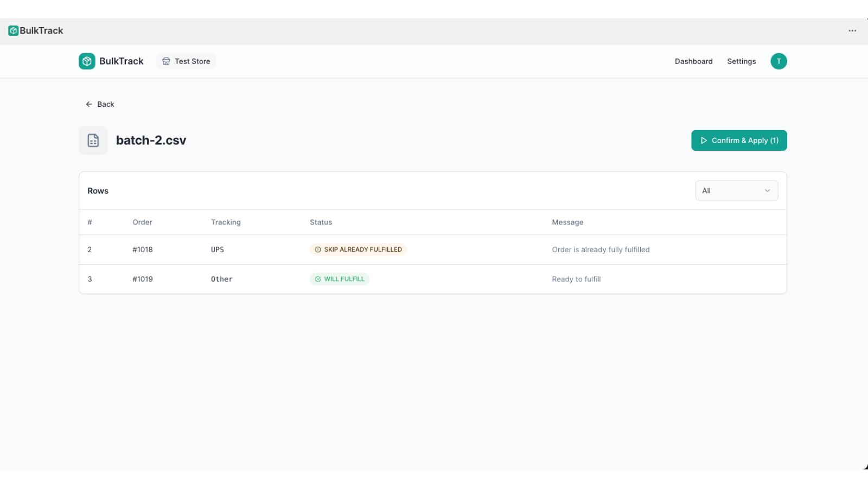
Task: Select the SKIP ALREADY FULFILLED status badge
Action: click(358, 249)
